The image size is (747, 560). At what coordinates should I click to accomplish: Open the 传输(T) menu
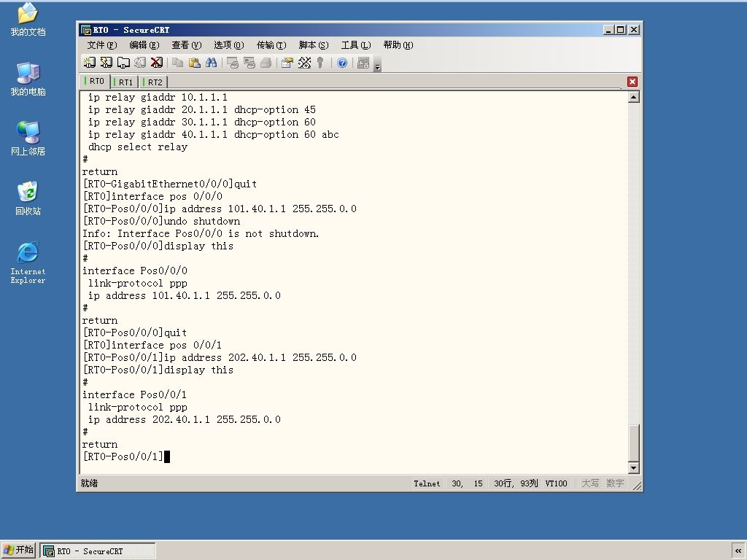271,44
